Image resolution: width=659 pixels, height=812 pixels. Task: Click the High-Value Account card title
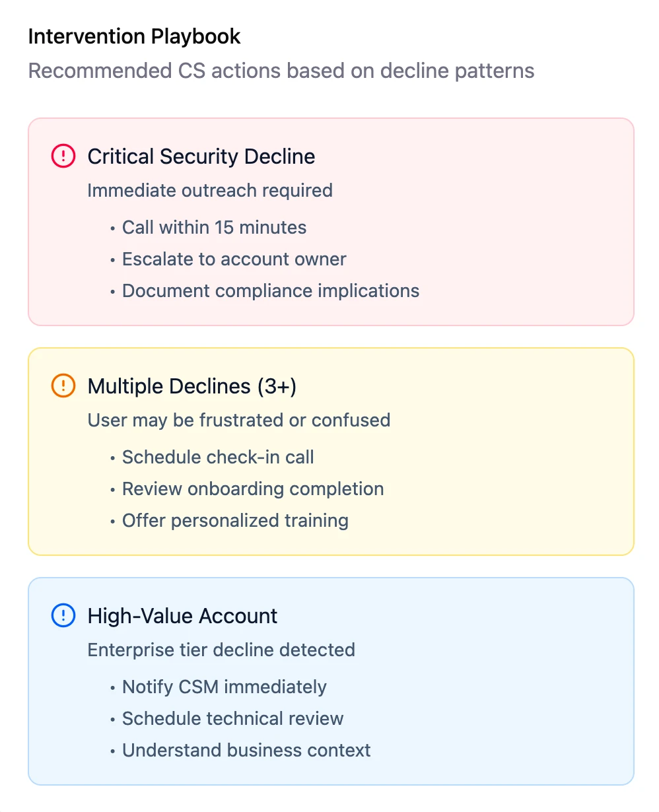tap(183, 616)
